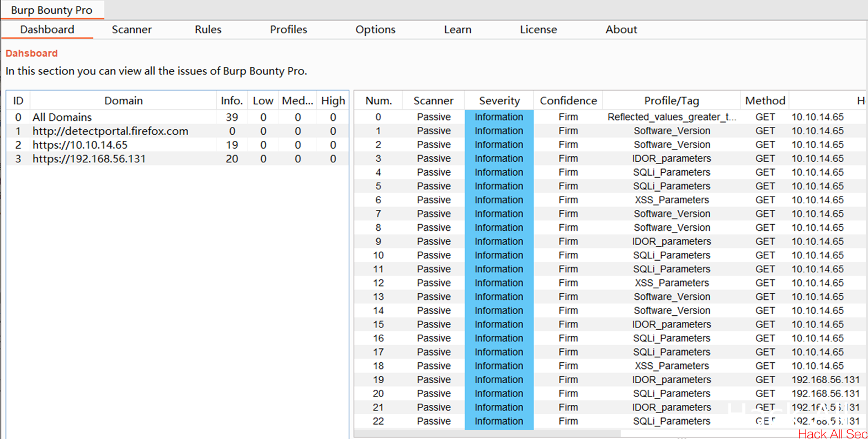Click XSS_Parameters profile in issue row 18
Screen dimensions: 868x439
pos(672,366)
